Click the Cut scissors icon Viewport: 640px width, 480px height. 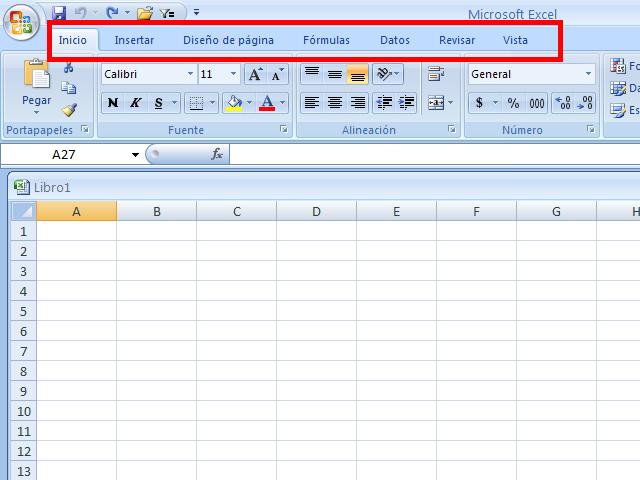click(69, 68)
